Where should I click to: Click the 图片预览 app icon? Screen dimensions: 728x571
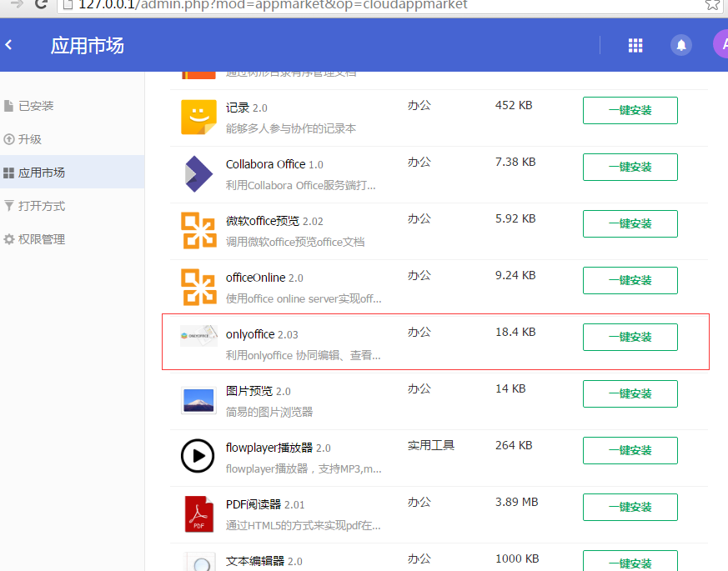pos(198,400)
